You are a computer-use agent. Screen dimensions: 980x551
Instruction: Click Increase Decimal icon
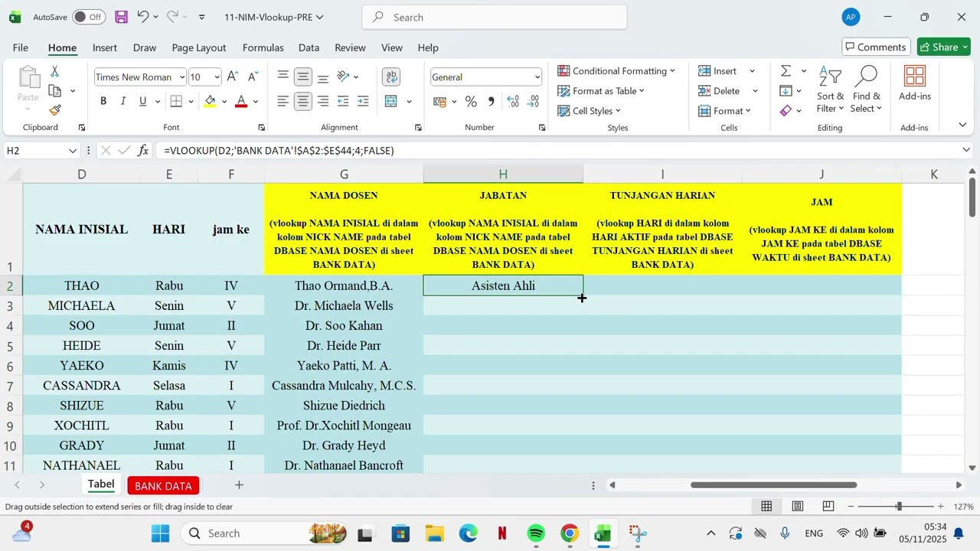513,101
